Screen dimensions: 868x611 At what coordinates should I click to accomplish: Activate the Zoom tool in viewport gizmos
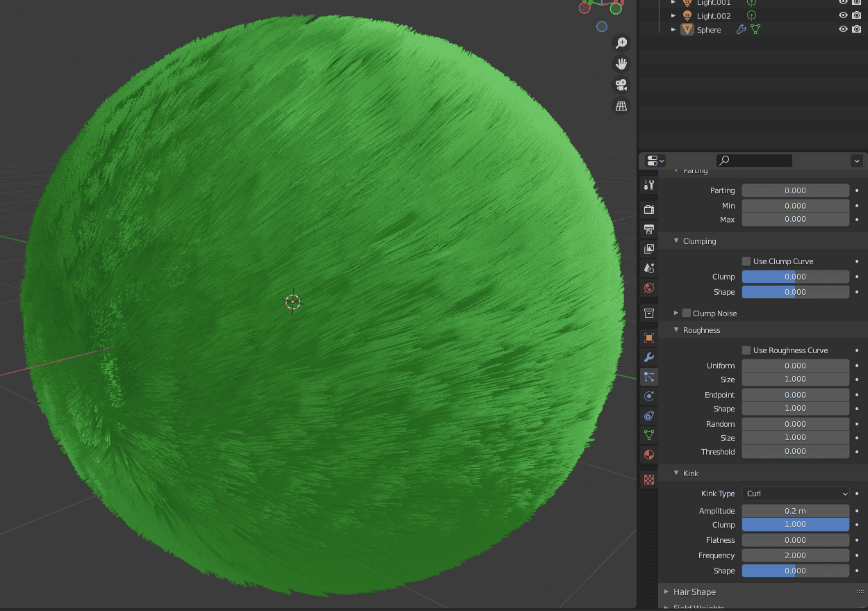[x=621, y=42]
